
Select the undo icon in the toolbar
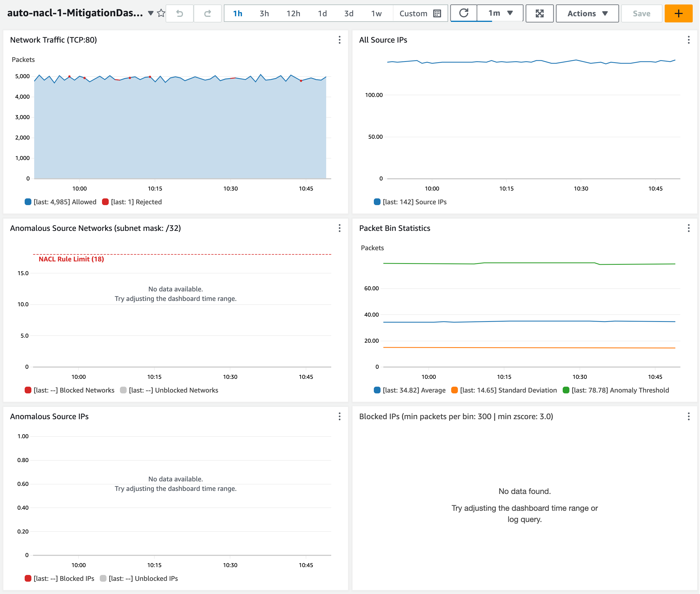pyautogui.click(x=179, y=13)
